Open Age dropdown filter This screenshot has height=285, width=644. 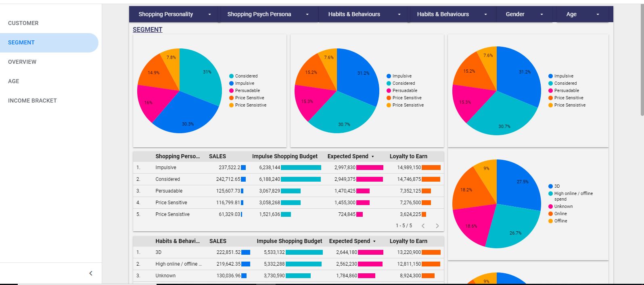[x=582, y=14]
